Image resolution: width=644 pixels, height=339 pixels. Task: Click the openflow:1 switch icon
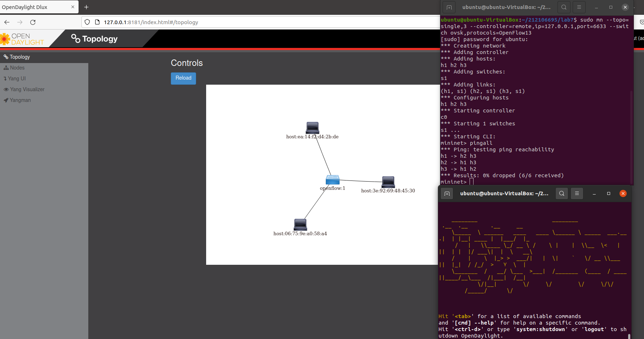333,180
